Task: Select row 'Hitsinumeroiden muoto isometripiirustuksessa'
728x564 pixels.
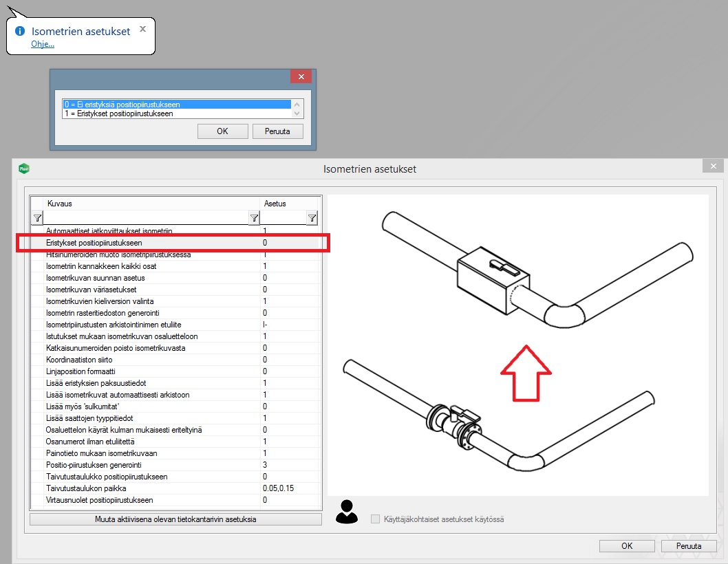Action: pyautogui.click(x=175, y=254)
